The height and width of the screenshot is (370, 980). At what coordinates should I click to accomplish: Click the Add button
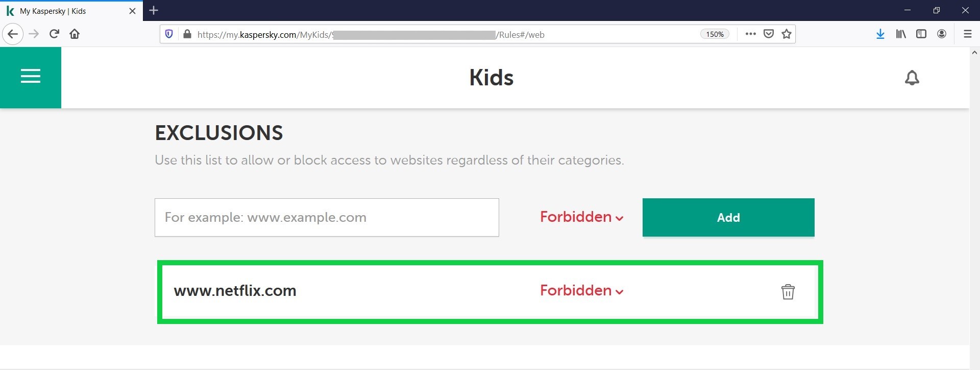(728, 217)
